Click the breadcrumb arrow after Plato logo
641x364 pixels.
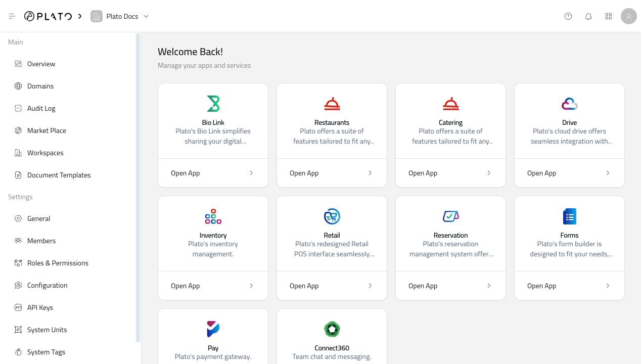click(80, 16)
